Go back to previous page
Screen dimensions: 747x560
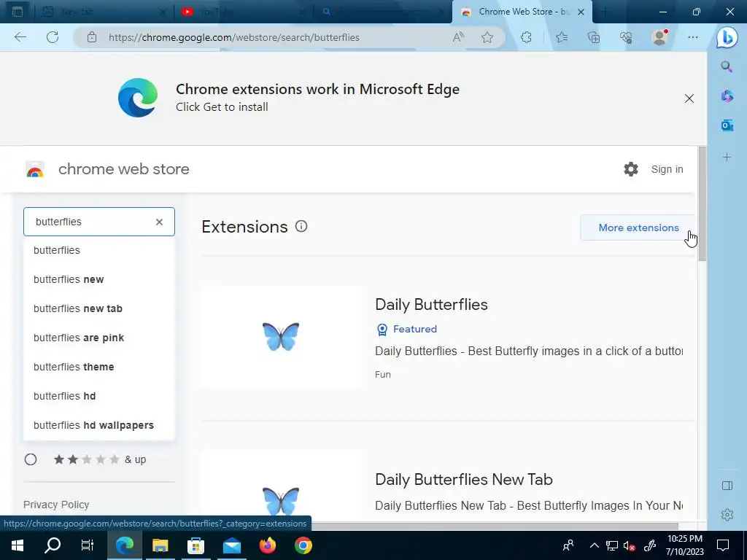tap(20, 37)
